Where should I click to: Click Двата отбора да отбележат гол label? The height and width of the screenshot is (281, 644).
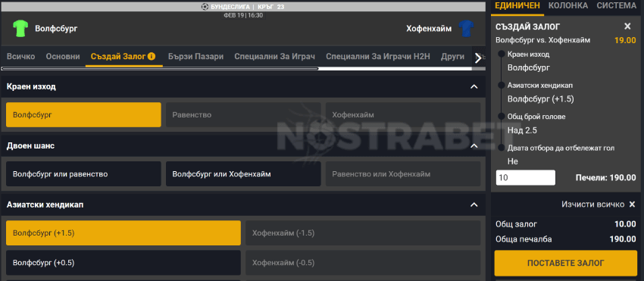click(561, 148)
